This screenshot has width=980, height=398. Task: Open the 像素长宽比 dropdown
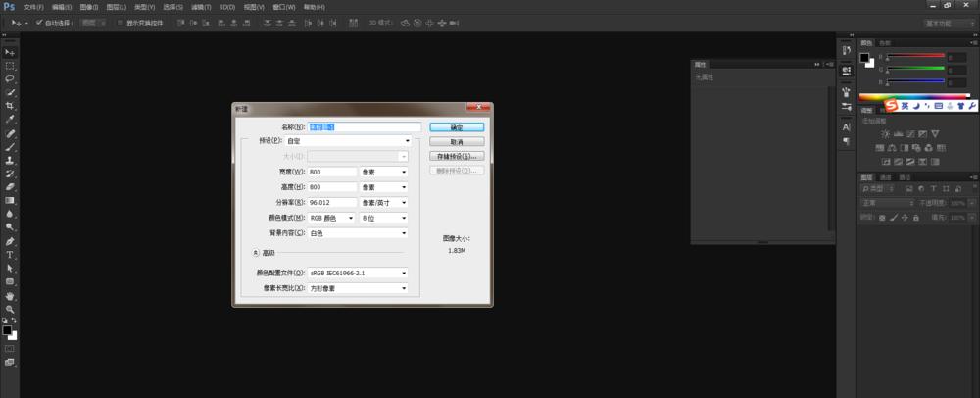358,288
